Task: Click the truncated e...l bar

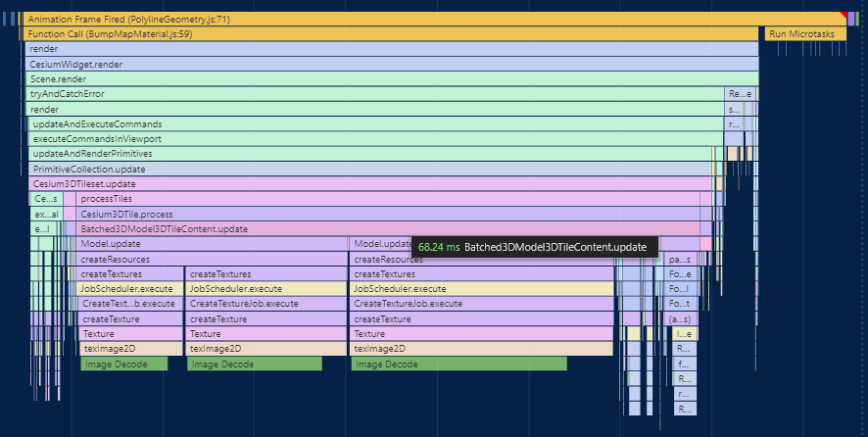Action: click(42, 228)
